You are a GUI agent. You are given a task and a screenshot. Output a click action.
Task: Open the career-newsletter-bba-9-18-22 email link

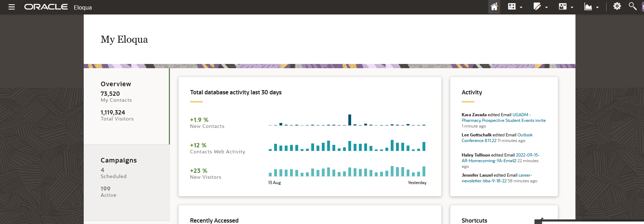pos(484,181)
